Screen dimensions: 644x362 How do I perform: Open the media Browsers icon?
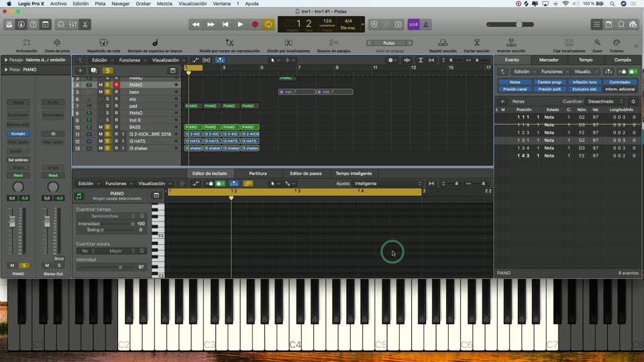click(x=633, y=25)
